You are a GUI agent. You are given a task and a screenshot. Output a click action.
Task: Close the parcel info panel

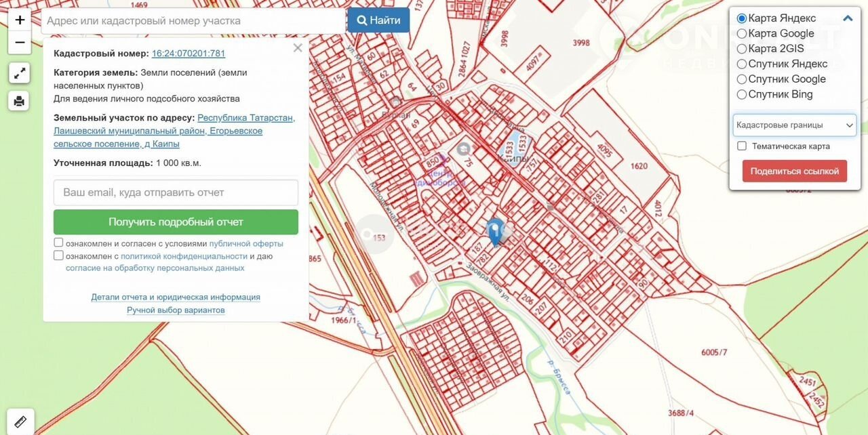coord(298,48)
